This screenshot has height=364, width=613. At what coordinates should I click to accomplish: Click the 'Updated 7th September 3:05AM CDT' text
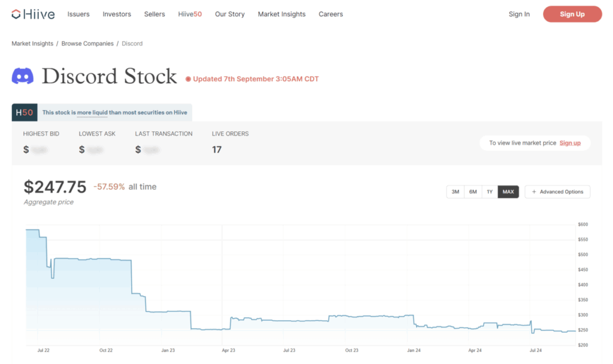[256, 79]
